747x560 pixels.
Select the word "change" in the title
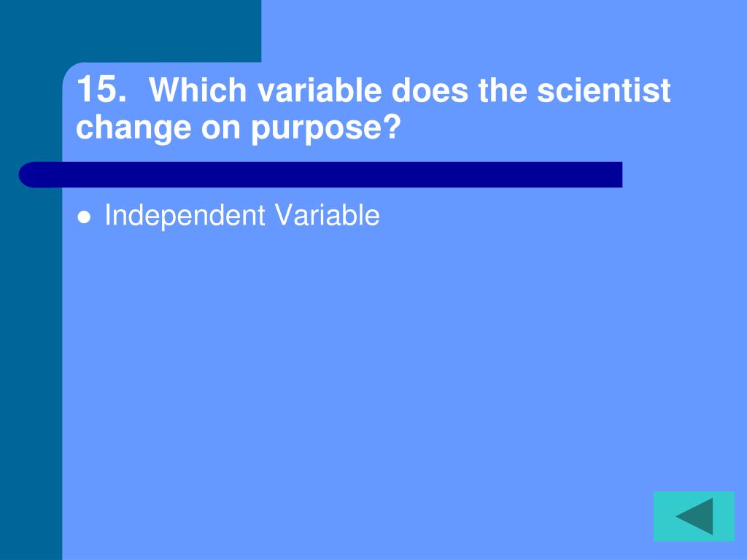(133, 128)
